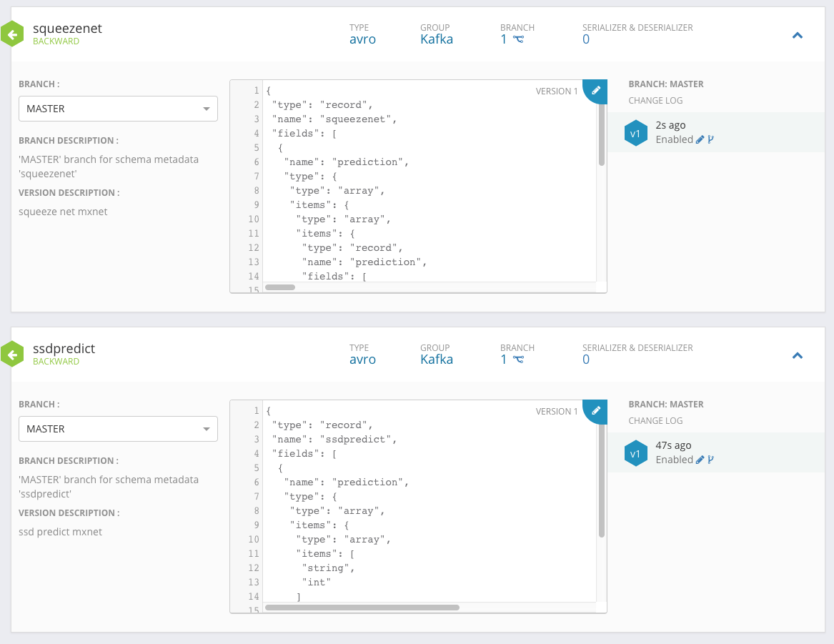The width and height of the screenshot is (834, 644).
Task: Click the vertical scrollbar in squeezenet code editor
Action: (602, 136)
